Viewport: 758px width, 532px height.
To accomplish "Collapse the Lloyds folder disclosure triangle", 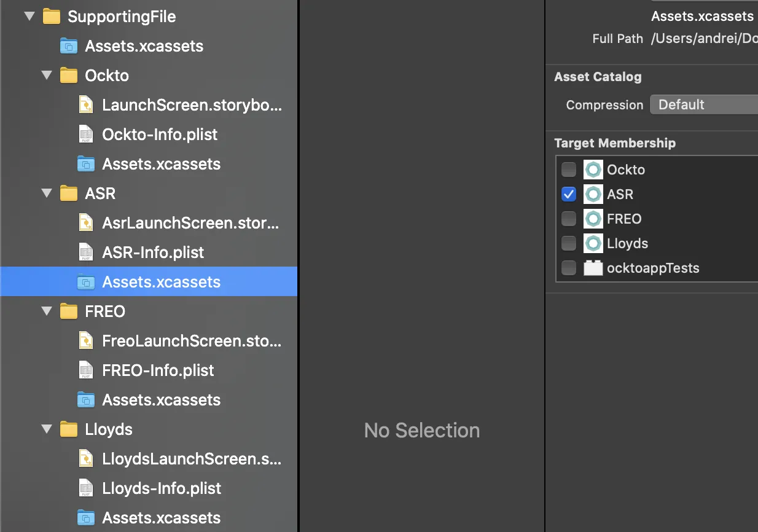I will (x=47, y=429).
